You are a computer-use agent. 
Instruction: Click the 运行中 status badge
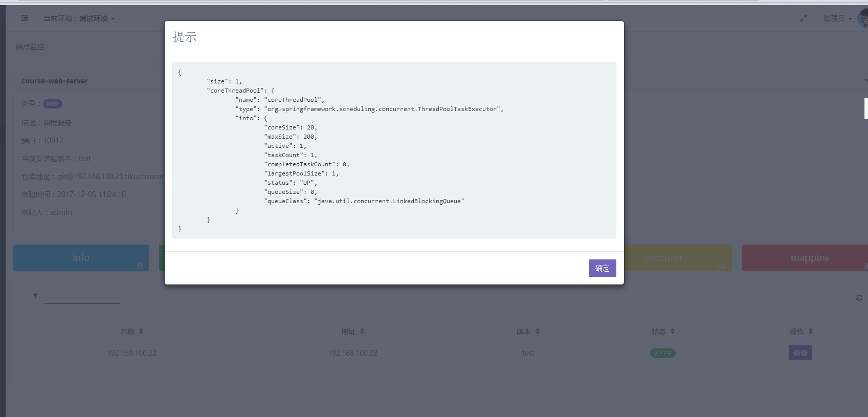point(663,353)
